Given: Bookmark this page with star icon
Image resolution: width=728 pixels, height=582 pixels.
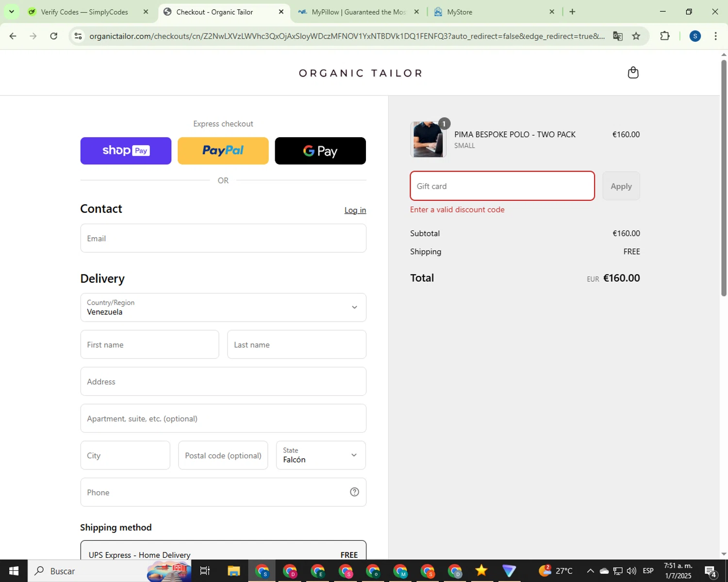Looking at the screenshot, I should tap(636, 36).
